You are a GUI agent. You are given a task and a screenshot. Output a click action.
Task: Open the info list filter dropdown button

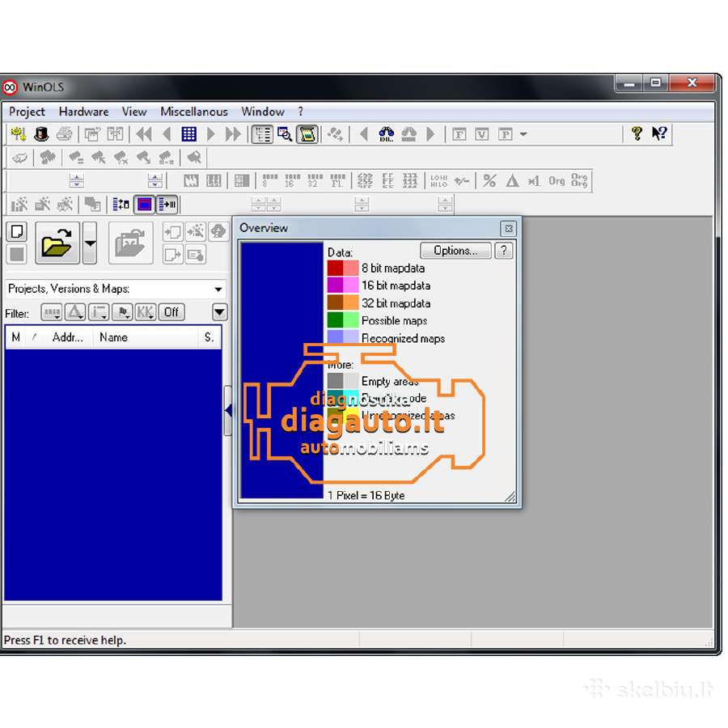(99, 312)
